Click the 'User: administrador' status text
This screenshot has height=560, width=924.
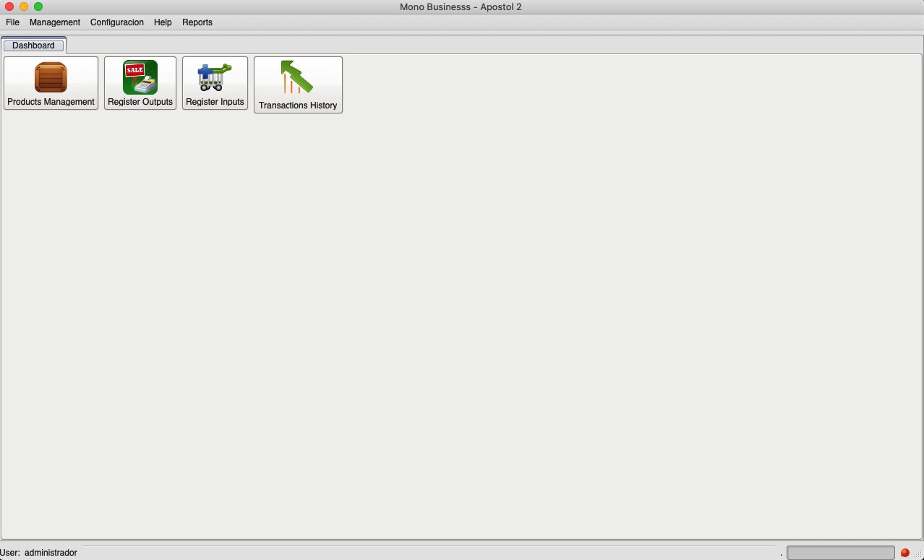39,553
